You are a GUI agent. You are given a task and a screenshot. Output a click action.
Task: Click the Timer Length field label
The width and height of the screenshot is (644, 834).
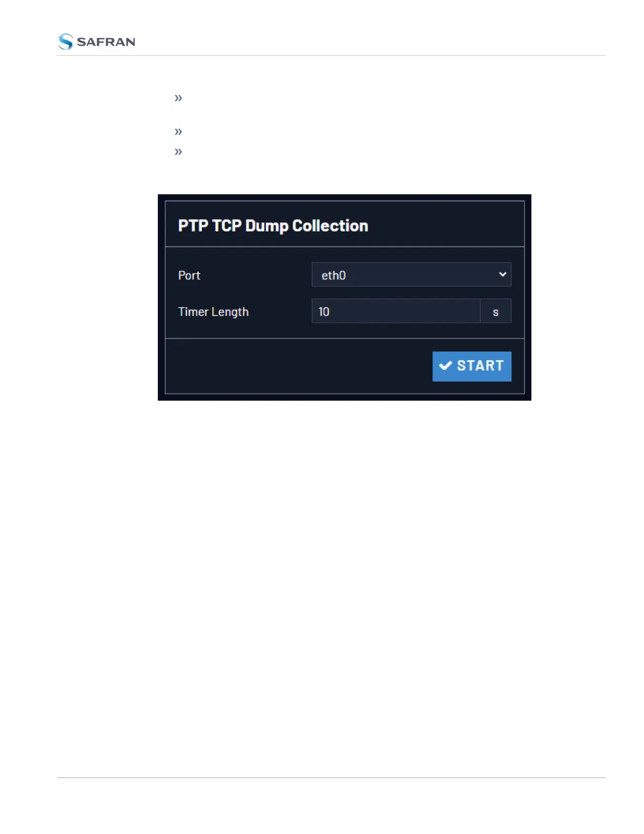click(214, 312)
